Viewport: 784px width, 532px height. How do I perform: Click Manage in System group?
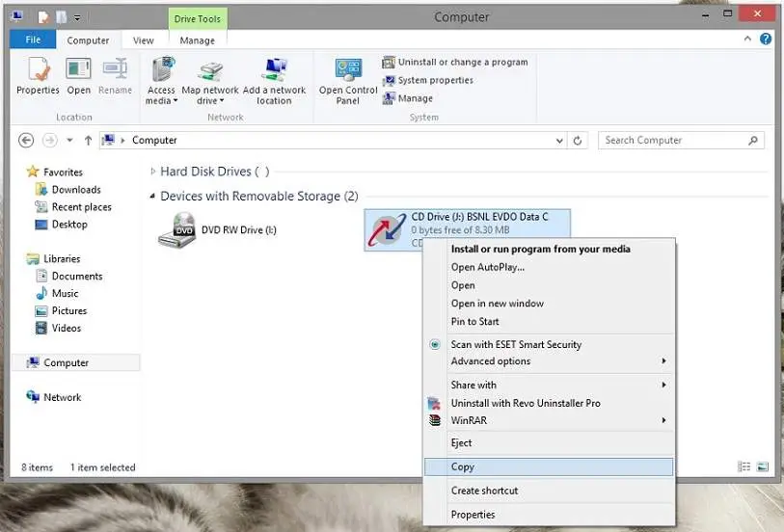[x=408, y=98]
